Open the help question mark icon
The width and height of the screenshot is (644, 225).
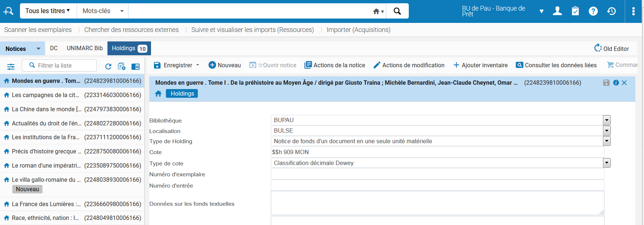click(x=593, y=11)
